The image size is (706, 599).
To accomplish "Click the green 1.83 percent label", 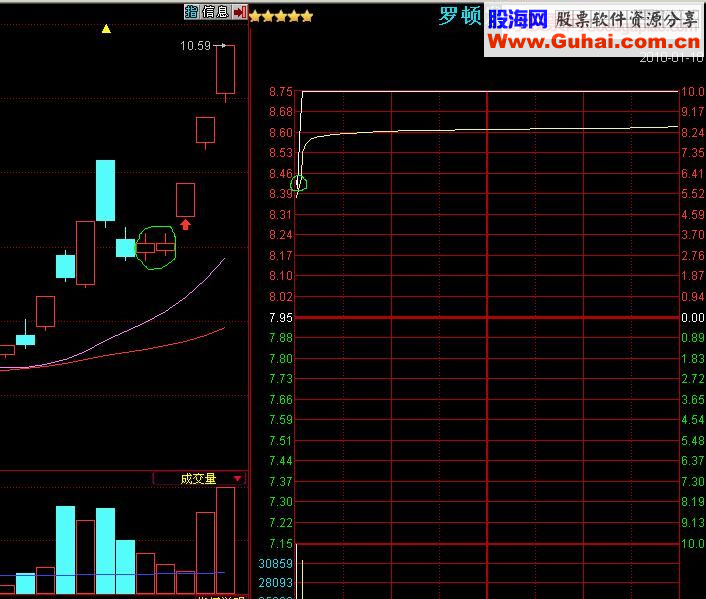I will (693, 359).
